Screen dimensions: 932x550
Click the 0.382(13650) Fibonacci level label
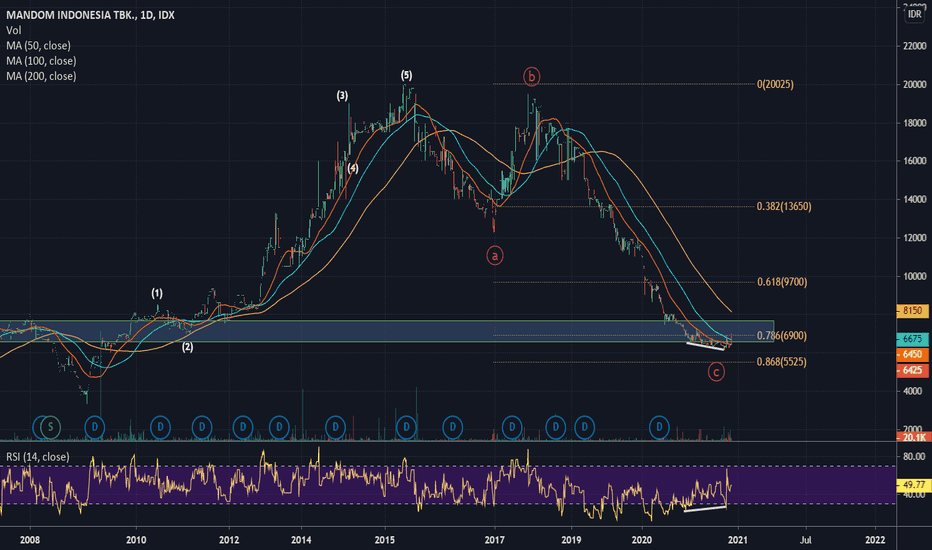(x=784, y=206)
